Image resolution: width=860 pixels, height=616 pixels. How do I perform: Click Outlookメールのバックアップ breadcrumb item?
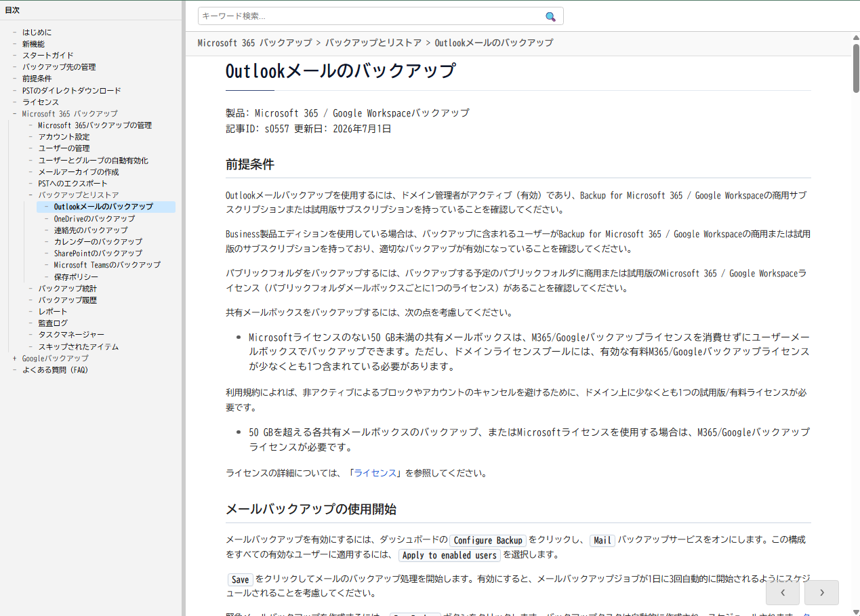tap(494, 43)
